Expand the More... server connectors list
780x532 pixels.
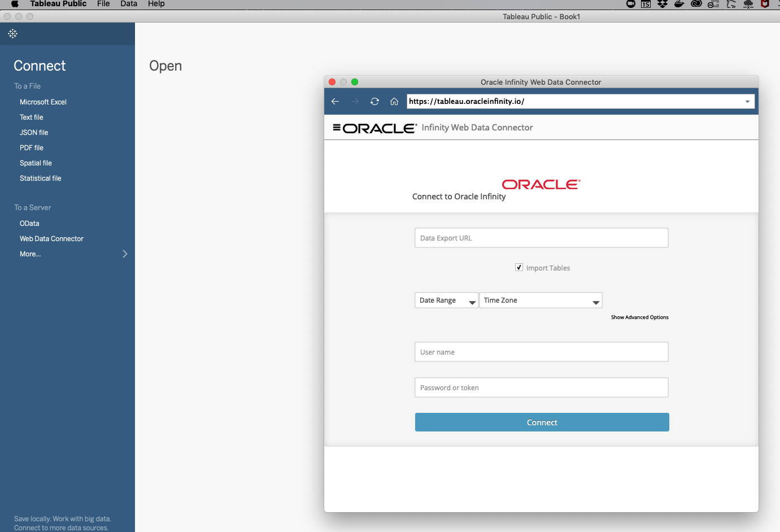coord(73,254)
